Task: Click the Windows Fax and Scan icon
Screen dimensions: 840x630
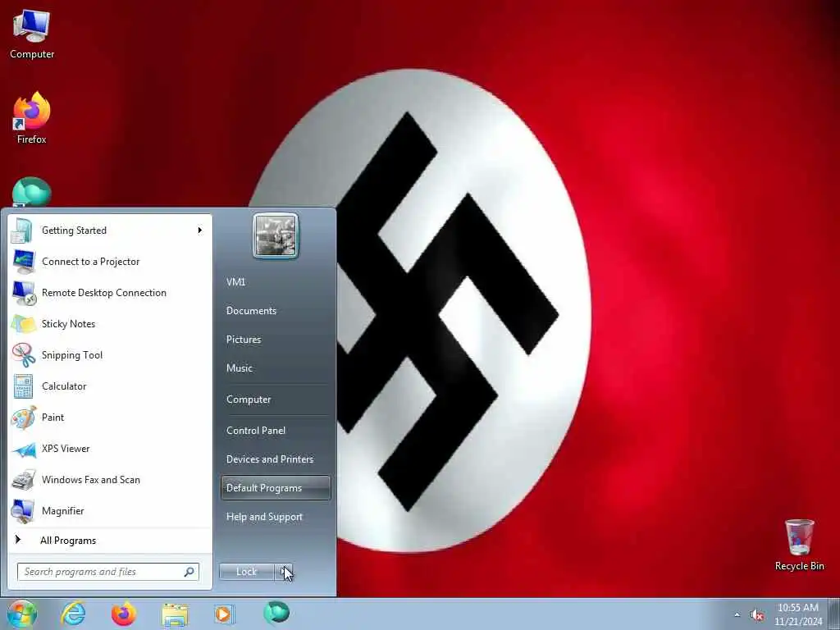Action: (24, 480)
